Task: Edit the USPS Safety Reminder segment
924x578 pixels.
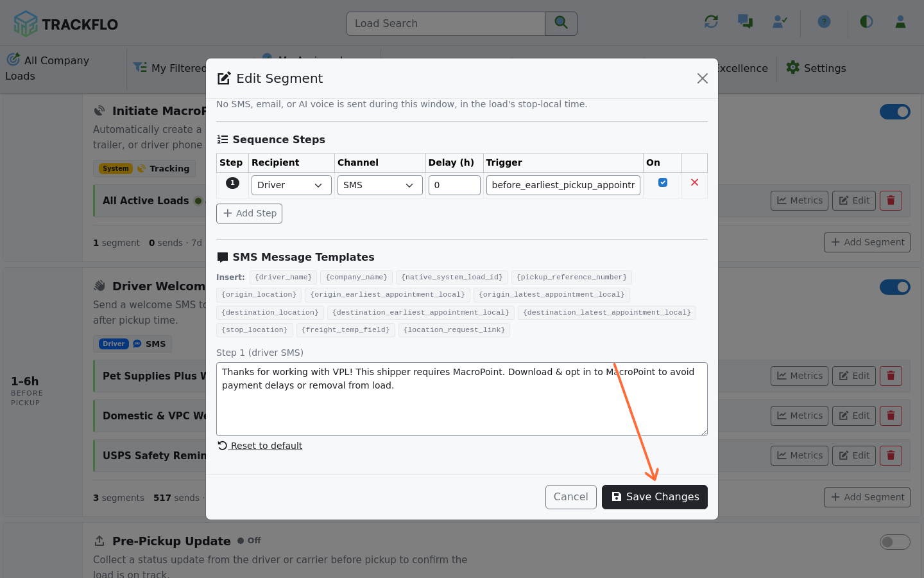Action: coord(854,455)
